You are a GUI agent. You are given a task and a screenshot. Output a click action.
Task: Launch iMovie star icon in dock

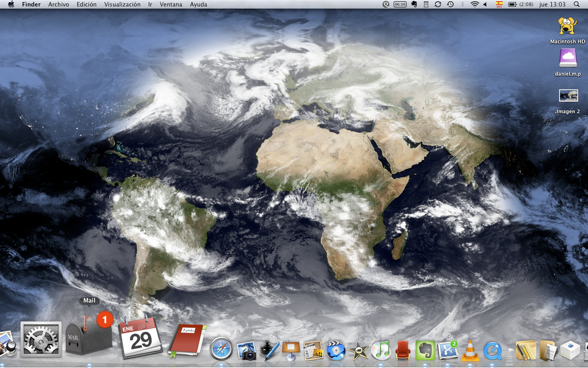point(358,351)
